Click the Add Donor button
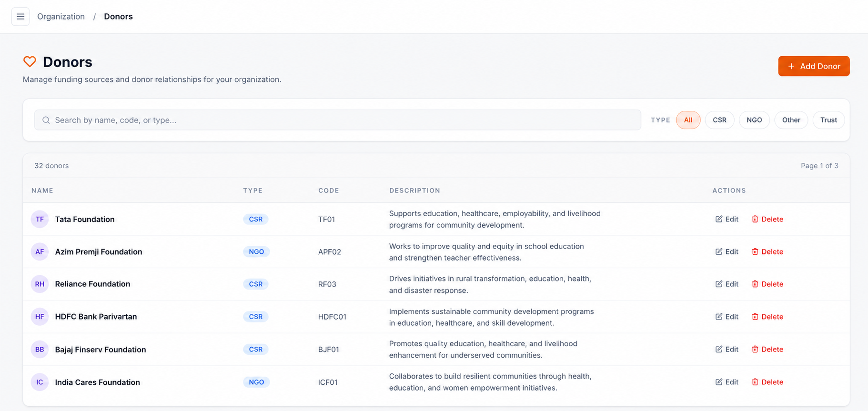Viewport: 868px width, 411px height. pos(814,66)
